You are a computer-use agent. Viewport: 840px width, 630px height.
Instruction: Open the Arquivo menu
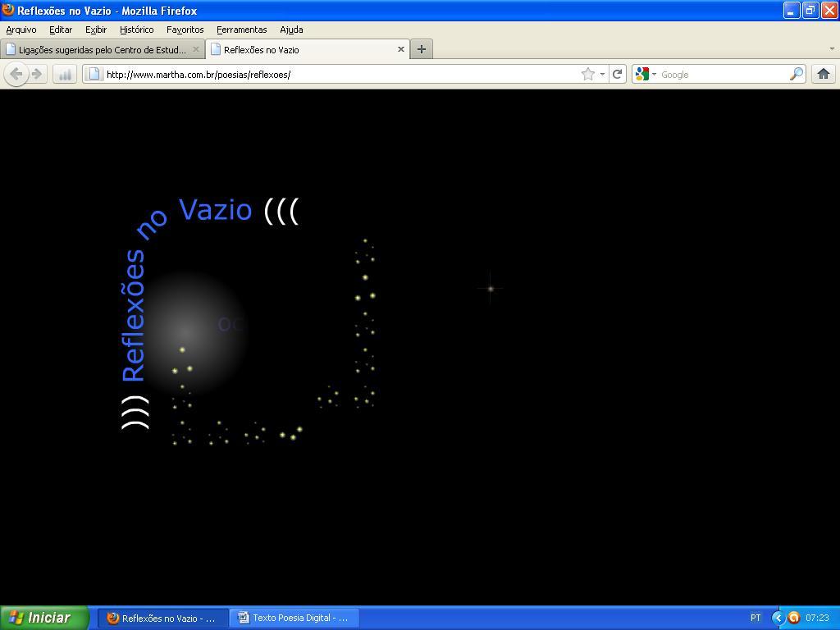pos(21,30)
